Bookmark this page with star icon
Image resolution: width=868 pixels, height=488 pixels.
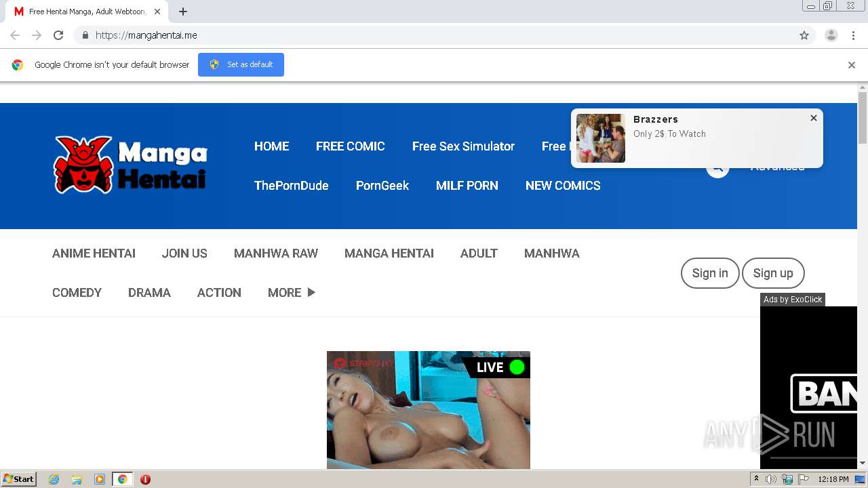click(x=804, y=35)
